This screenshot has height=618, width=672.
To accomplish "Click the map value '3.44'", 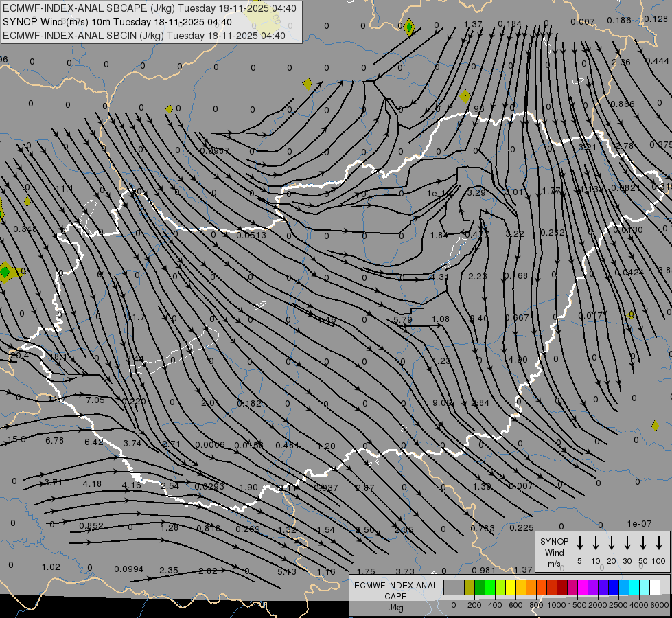I will click(x=135, y=358).
